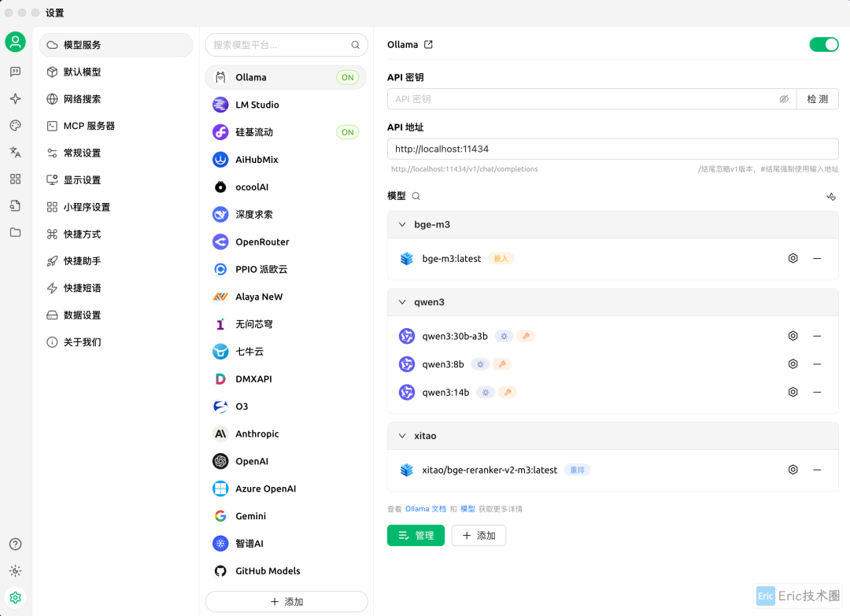Open the files folder sidebar icon
The width and height of the screenshot is (850, 616).
coord(15,232)
